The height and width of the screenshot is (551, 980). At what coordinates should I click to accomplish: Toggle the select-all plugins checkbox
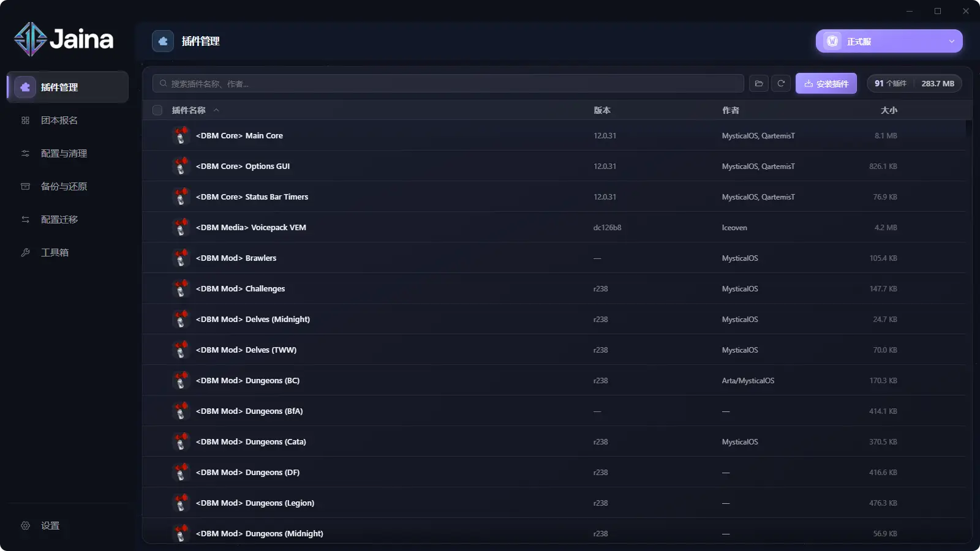(157, 110)
